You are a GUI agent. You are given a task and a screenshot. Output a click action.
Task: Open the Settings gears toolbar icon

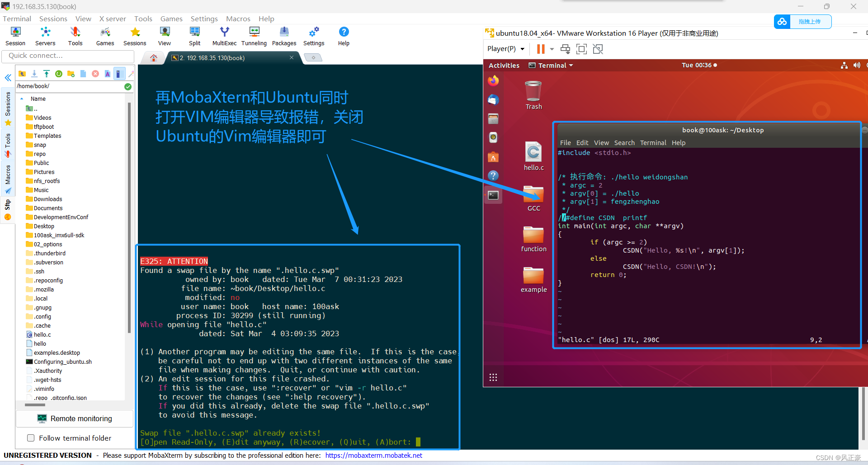314,36
